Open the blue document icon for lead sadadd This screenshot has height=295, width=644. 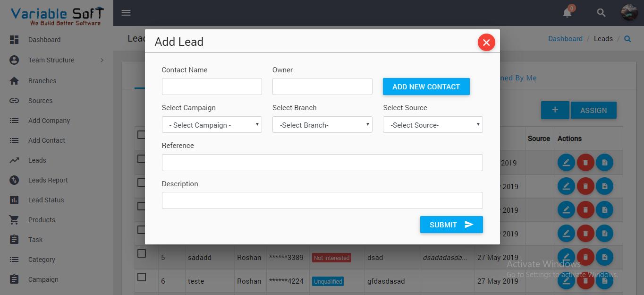(x=605, y=257)
